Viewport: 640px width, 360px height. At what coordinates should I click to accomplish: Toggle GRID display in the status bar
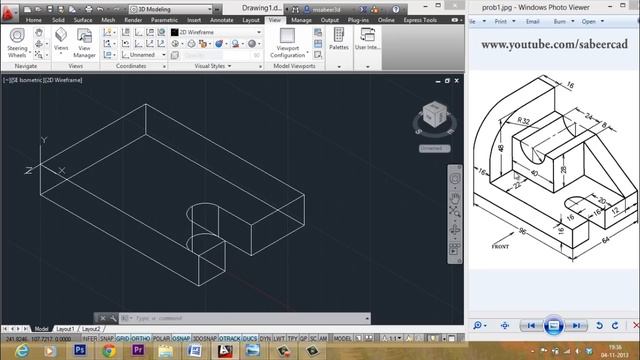pyautogui.click(x=122, y=338)
